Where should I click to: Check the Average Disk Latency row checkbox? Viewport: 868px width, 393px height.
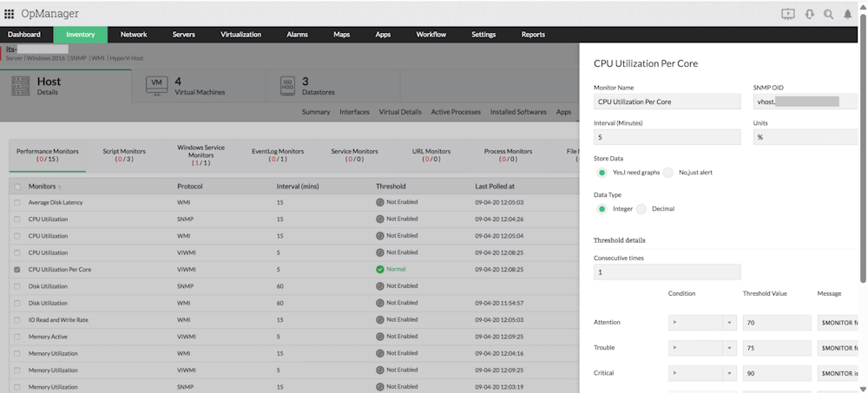tap(17, 203)
